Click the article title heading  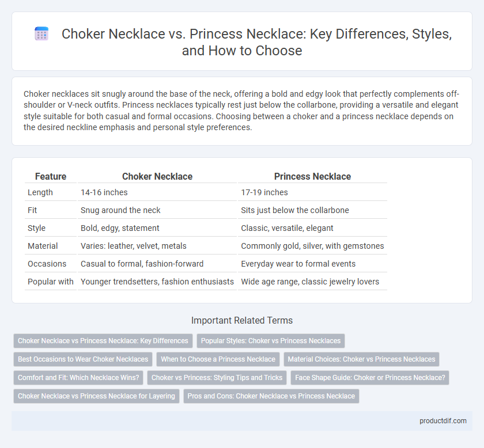[x=257, y=42]
